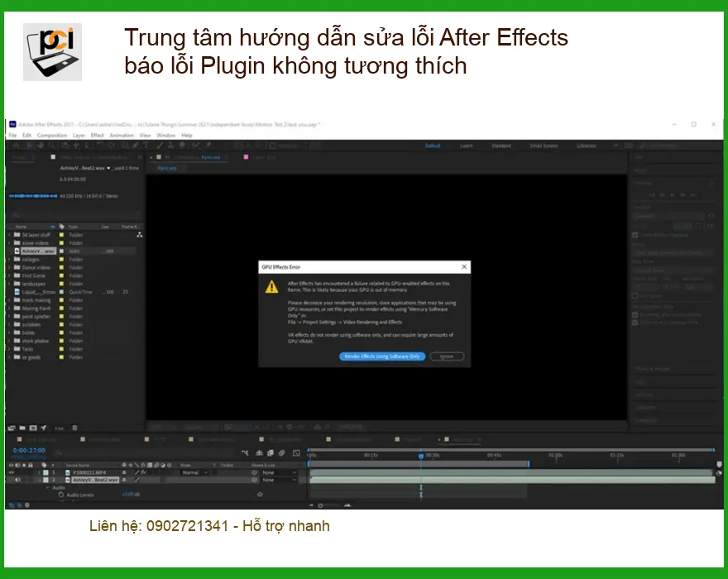The width and height of the screenshot is (728, 579).
Task: Open the Normal blending mode dropdown
Action: (195, 472)
